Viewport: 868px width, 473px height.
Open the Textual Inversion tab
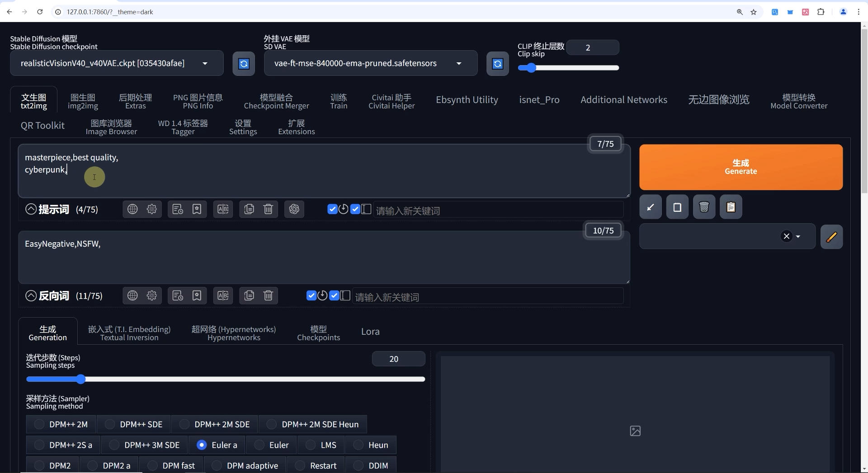point(129,333)
